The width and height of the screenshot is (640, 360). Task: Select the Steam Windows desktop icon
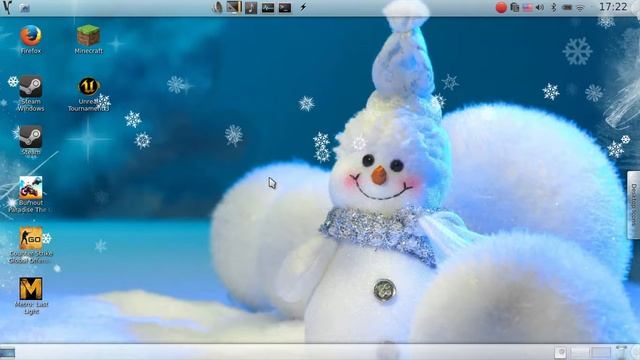tap(31, 93)
